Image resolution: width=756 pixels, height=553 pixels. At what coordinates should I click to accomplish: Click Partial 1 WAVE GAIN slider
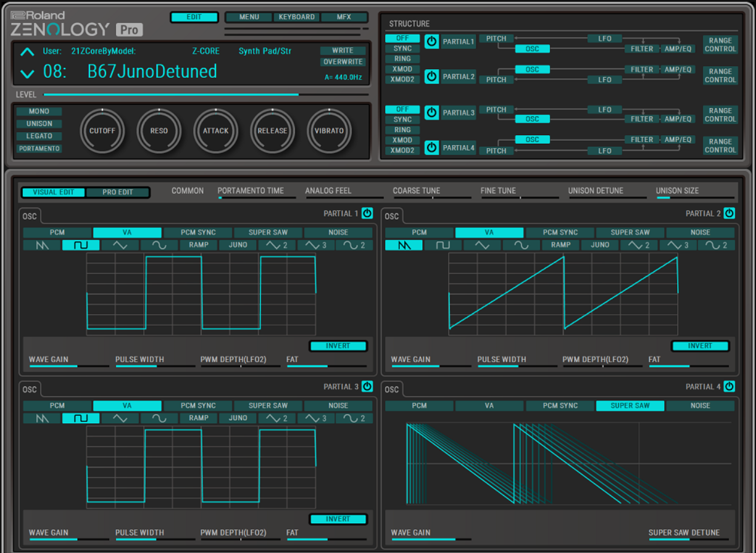pyautogui.click(x=69, y=366)
